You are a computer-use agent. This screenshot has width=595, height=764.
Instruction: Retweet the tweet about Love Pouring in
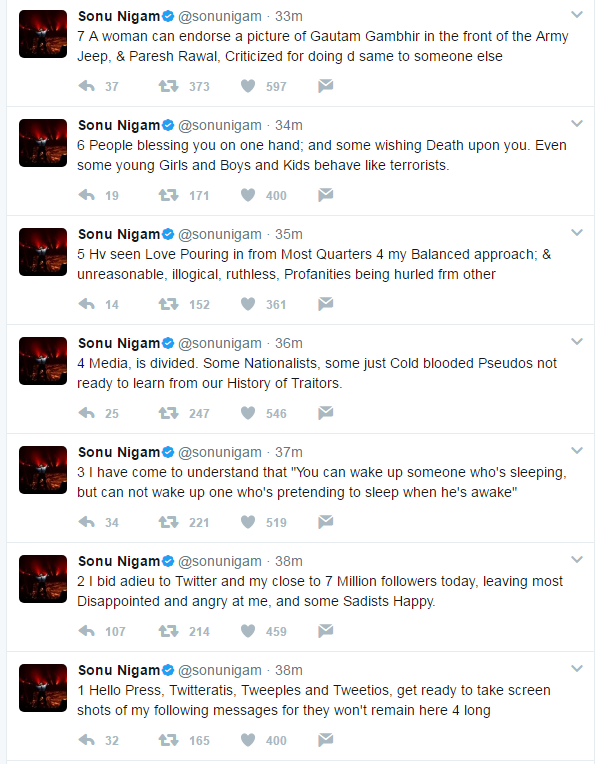coord(168,304)
